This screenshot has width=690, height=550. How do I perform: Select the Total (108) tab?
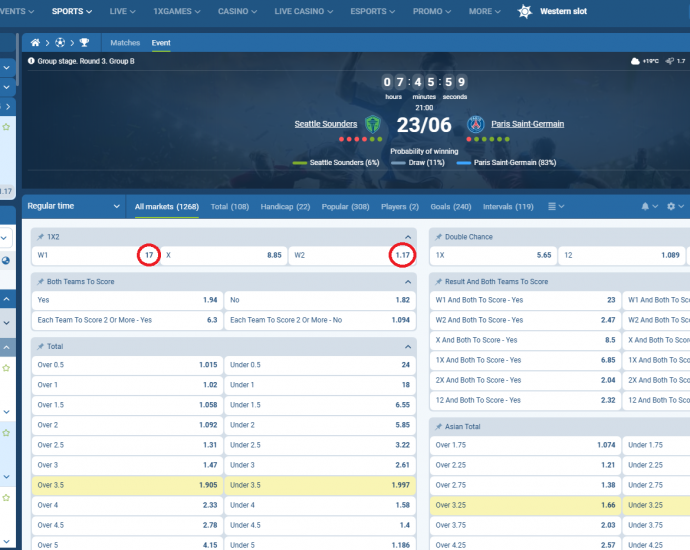coord(230,206)
